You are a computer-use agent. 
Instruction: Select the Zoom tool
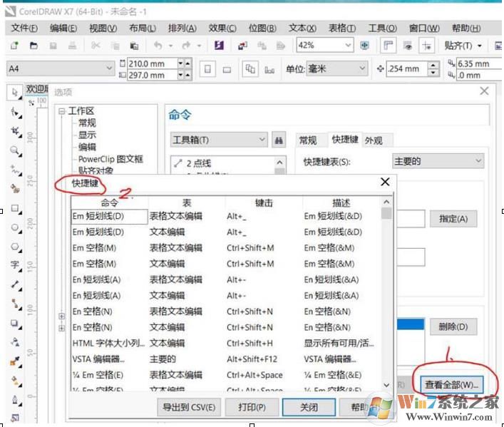pos(15,150)
